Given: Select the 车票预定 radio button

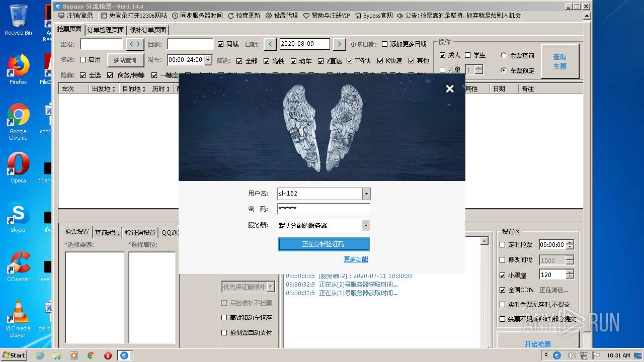Looking at the screenshot, I should pyautogui.click(x=504, y=70).
